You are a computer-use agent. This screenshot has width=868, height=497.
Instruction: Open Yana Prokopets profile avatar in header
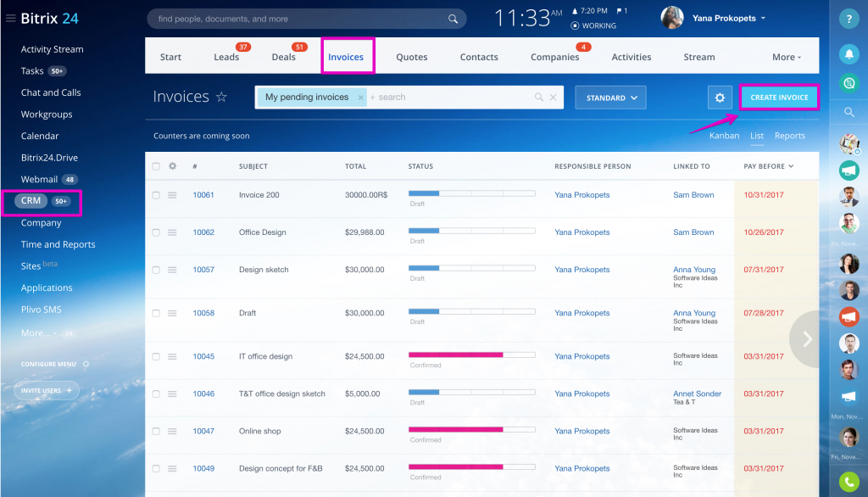click(671, 18)
